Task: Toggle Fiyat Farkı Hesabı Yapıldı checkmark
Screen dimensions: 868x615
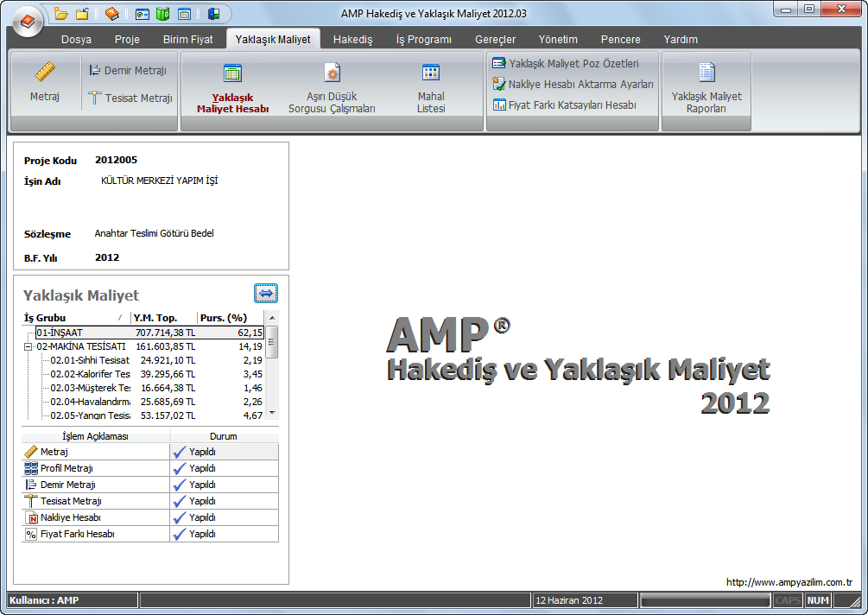Action: tap(180, 534)
